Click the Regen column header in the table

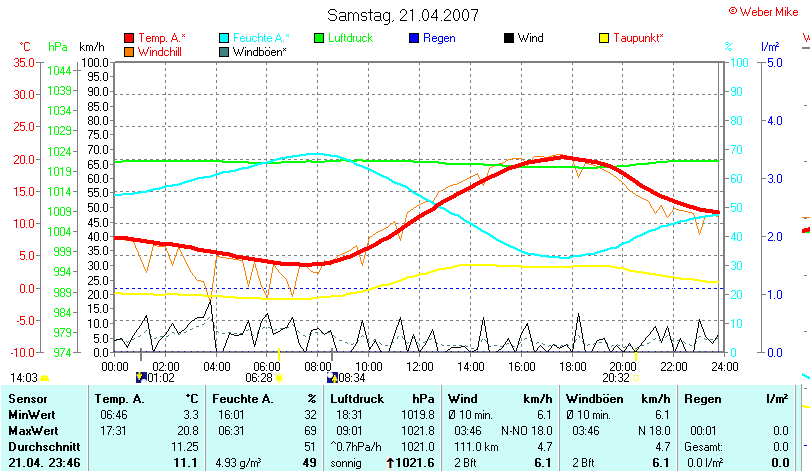point(702,399)
